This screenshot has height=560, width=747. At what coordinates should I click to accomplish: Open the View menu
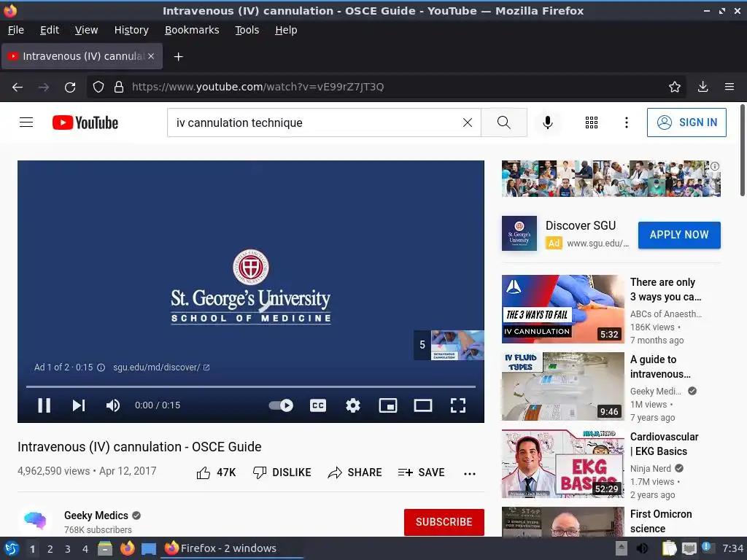86,30
